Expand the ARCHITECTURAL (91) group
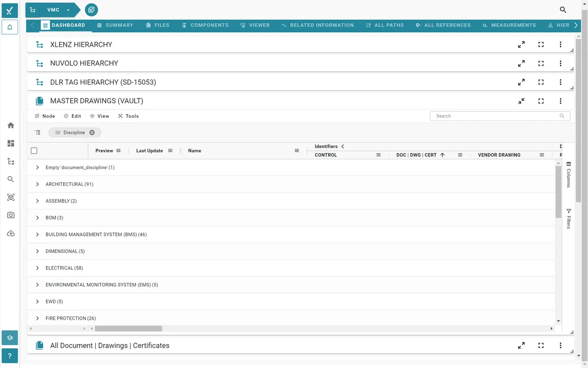This screenshot has width=588, height=368. pyautogui.click(x=37, y=184)
